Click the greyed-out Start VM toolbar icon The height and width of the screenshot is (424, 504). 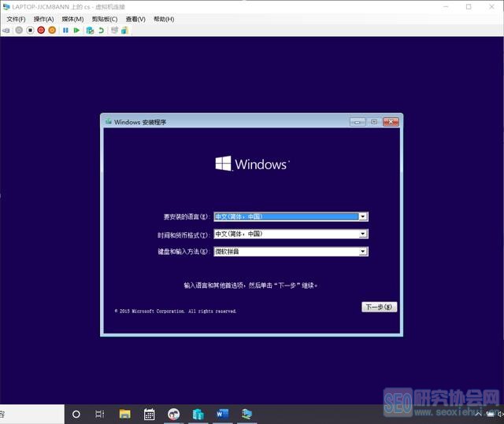[19, 30]
